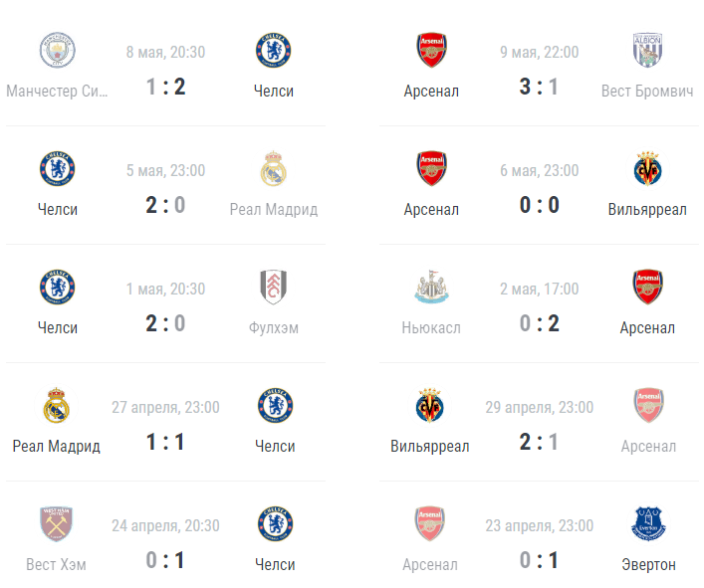Click the Вест Хэм team name
The width and height of the screenshot is (704, 588).
(x=56, y=565)
